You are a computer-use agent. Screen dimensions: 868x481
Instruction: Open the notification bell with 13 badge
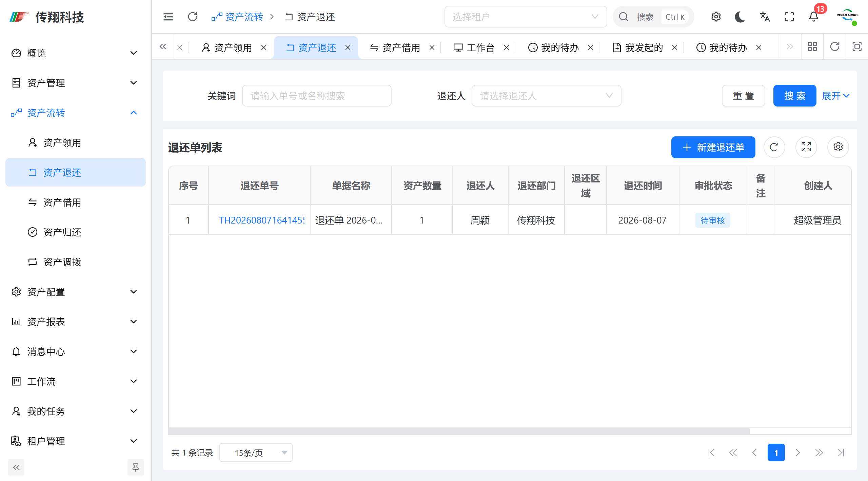[814, 17]
